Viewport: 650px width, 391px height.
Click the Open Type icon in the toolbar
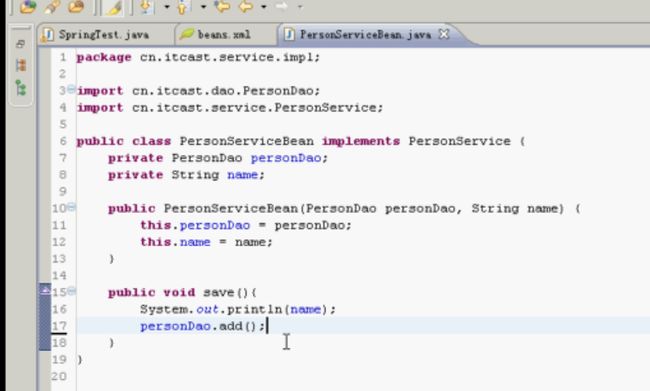pyautogui.click(x=27, y=6)
